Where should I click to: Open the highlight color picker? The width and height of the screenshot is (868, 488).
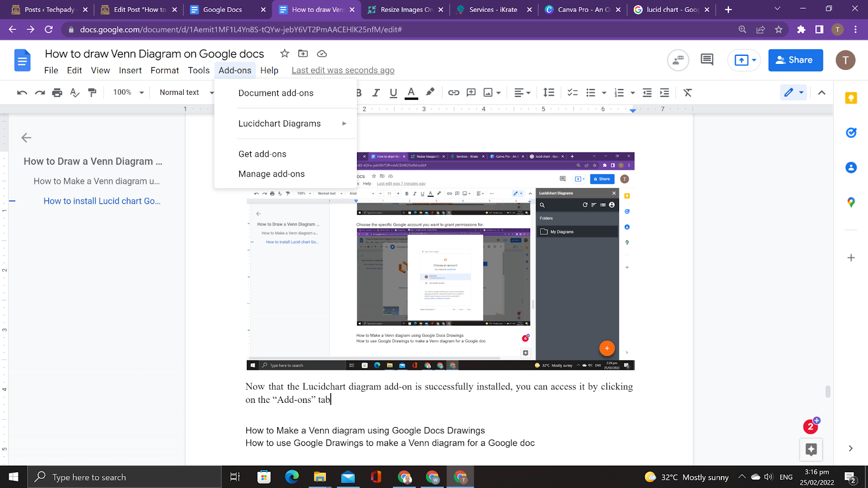pyautogui.click(x=430, y=93)
